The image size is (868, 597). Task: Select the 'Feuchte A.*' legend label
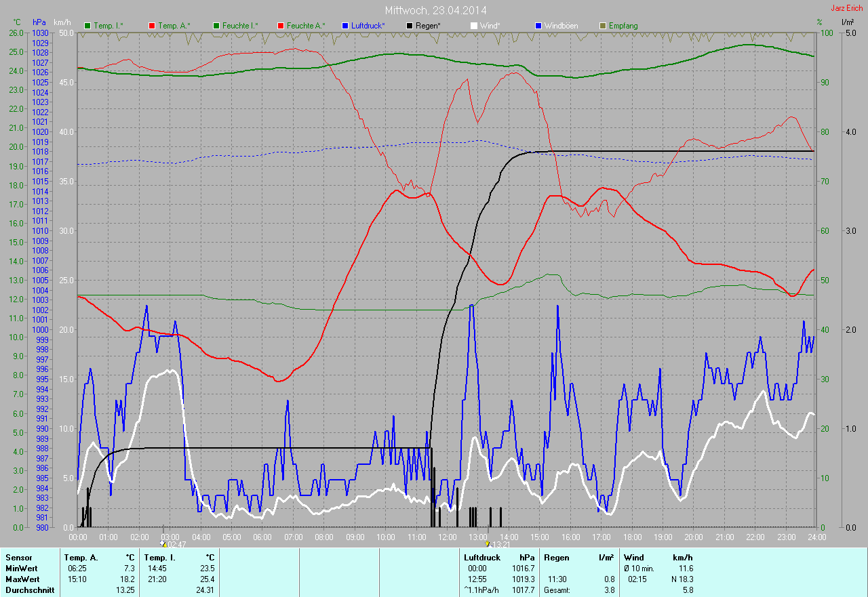click(x=306, y=26)
